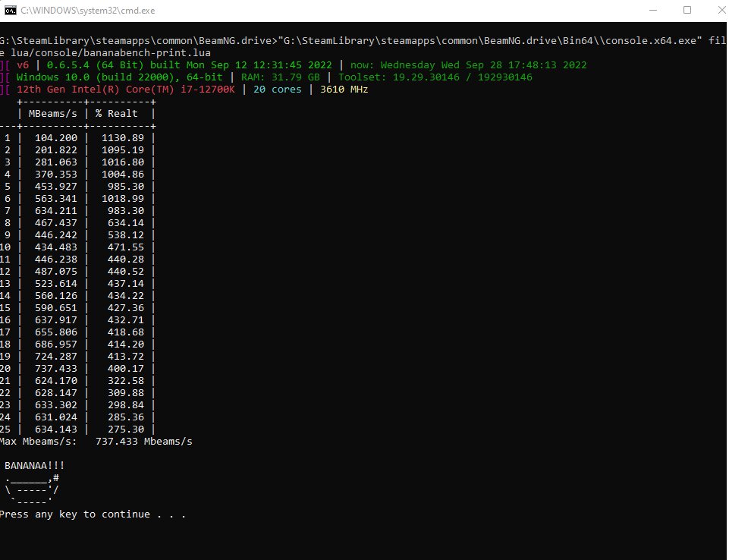Click the value 628.147 in row 22

click(x=56, y=392)
